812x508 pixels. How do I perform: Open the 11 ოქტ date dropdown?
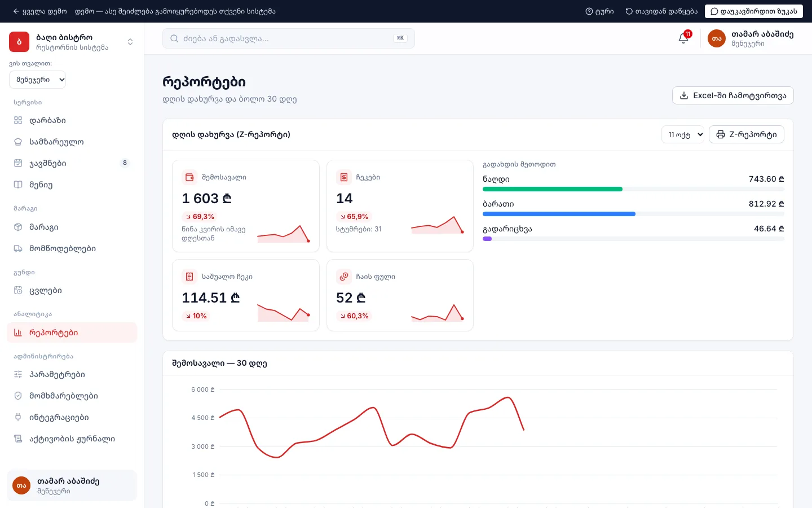pyautogui.click(x=683, y=134)
